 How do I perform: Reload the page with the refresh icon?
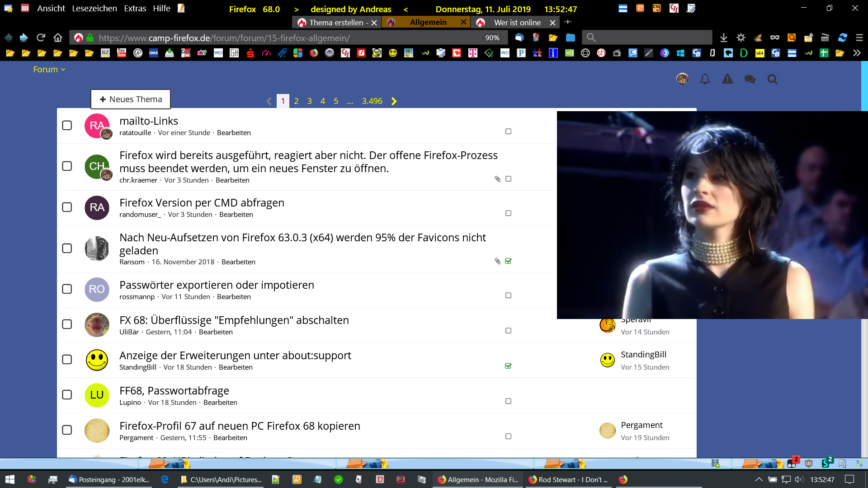(x=41, y=38)
